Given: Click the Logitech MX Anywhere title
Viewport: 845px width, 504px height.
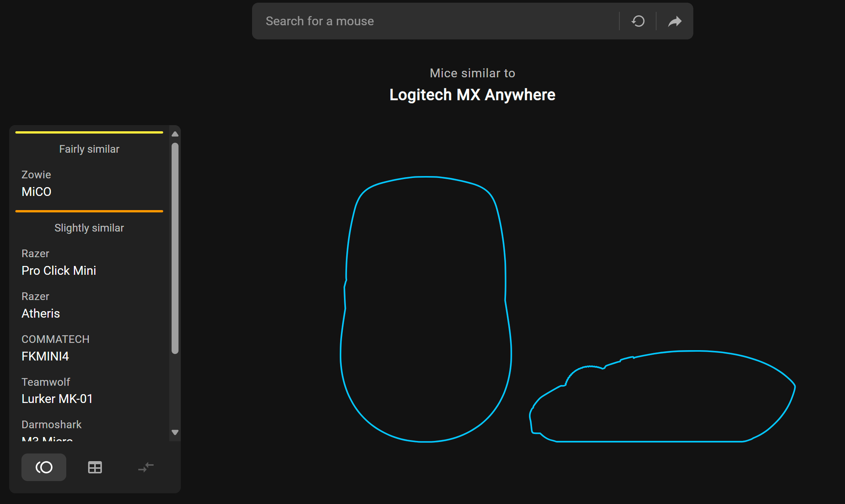Looking at the screenshot, I should click(472, 95).
